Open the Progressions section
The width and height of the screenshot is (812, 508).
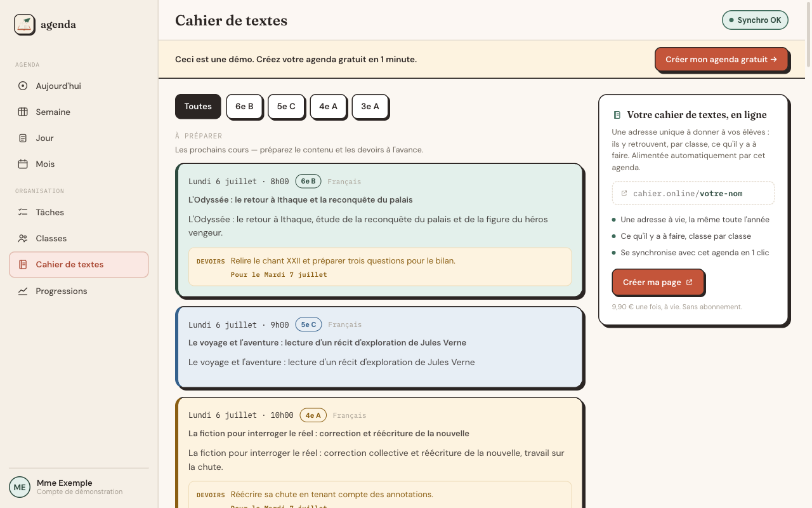pos(79,291)
